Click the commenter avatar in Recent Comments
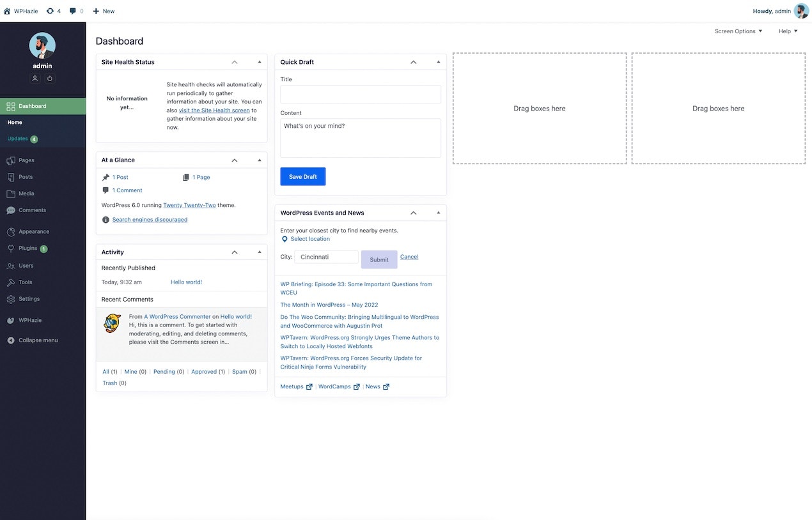The height and width of the screenshot is (520, 812). click(x=112, y=323)
